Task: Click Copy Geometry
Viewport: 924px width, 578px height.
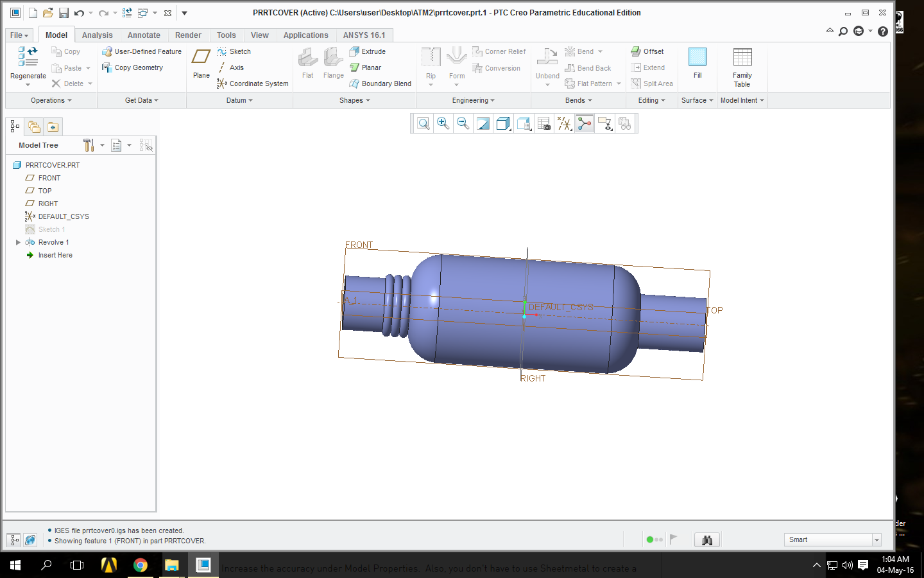Action: pyautogui.click(x=133, y=67)
